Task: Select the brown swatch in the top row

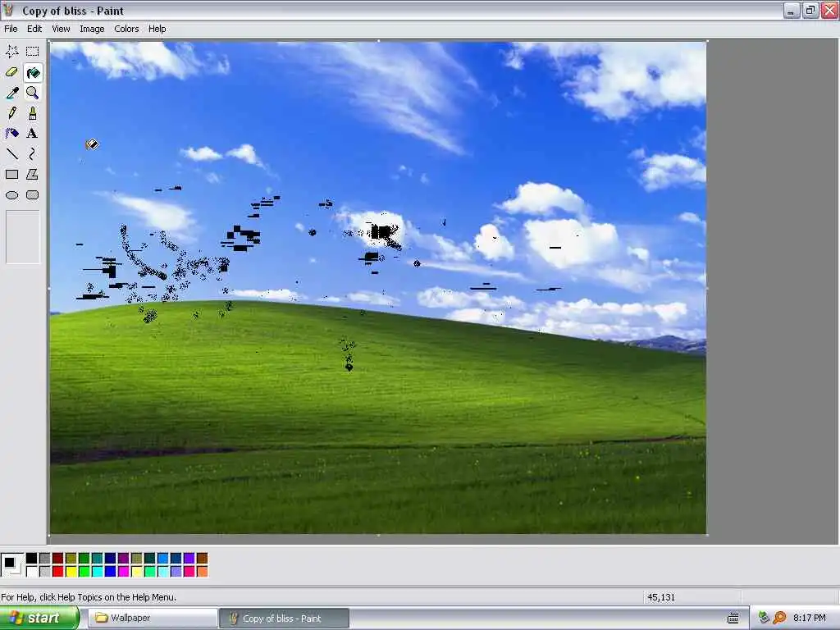Action: [x=202, y=558]
